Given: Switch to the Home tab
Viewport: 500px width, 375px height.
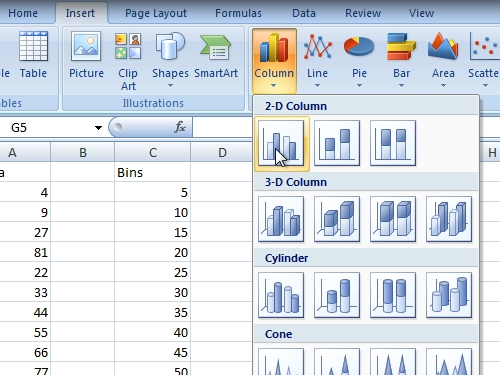Looking at the screenshot, I should [x=23, y=13].
